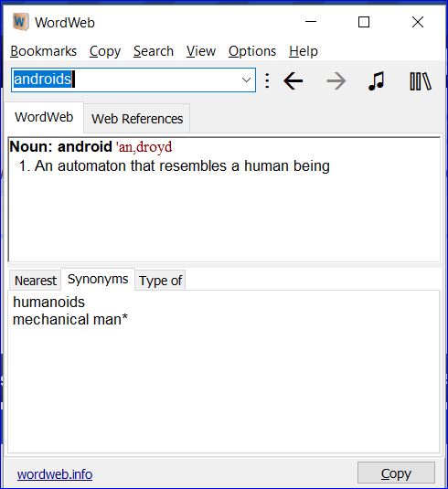
Task: Go forward with the right arrow icon
Action: (x=336, y=80)
